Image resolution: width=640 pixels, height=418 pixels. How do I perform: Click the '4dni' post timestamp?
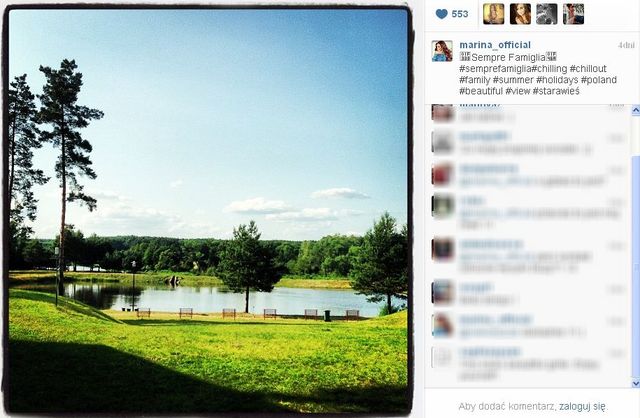(626, 45)
